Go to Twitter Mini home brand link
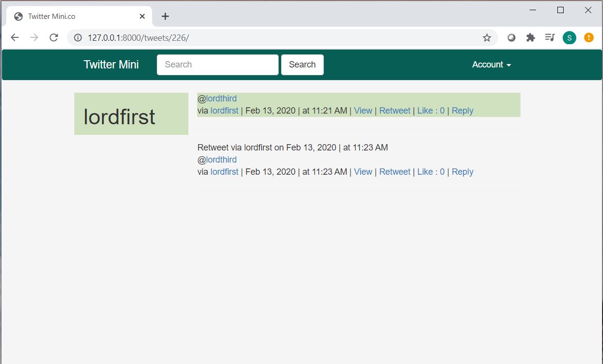603x364 pixels. tap(111, 65)
